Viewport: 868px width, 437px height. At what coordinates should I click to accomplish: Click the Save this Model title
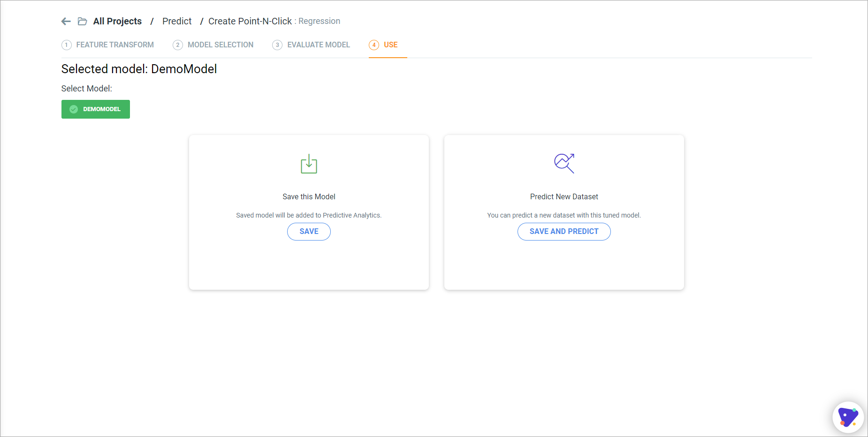pos(309,196)
